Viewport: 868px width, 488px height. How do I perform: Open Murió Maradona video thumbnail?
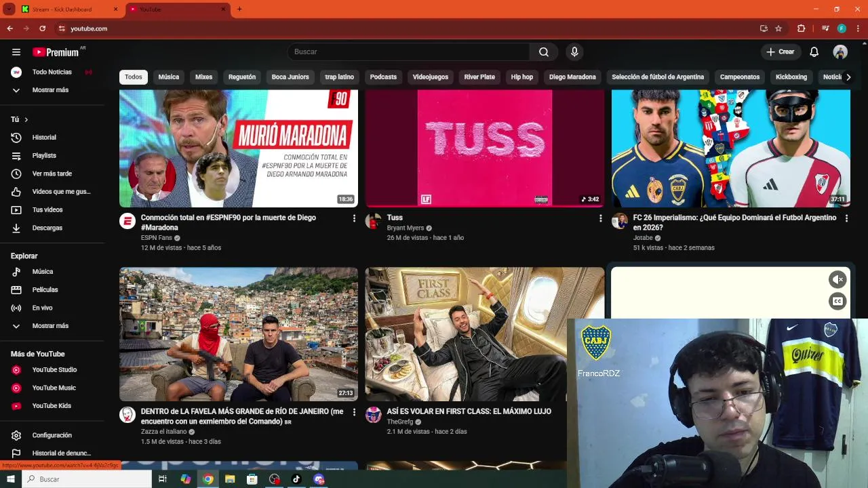tap(239, 148)
